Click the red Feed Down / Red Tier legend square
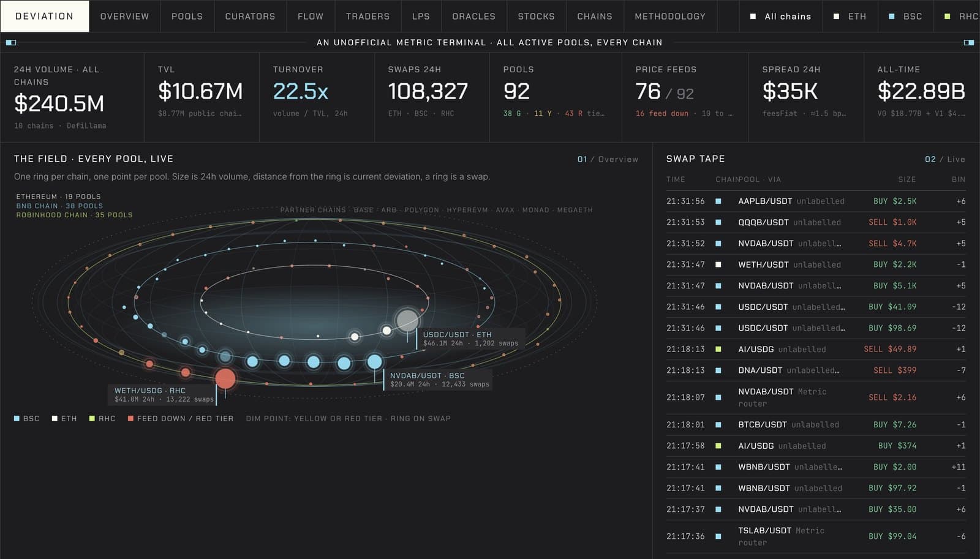Viewport: 980px width, 559px height. coord(130,419)
